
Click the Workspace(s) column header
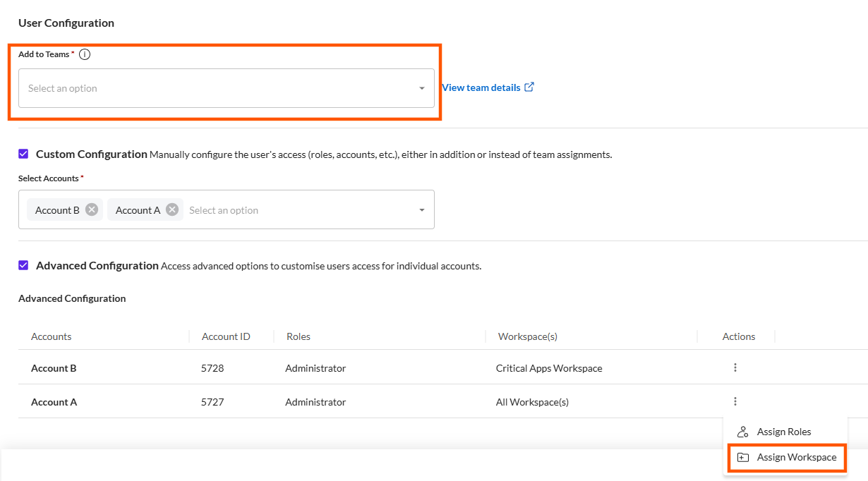point(528,336)
